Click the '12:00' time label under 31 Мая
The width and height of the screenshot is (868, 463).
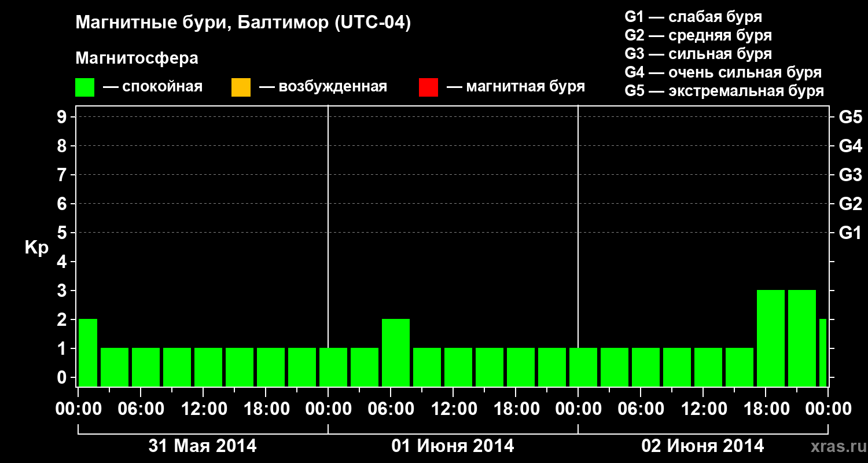[203, 409]
